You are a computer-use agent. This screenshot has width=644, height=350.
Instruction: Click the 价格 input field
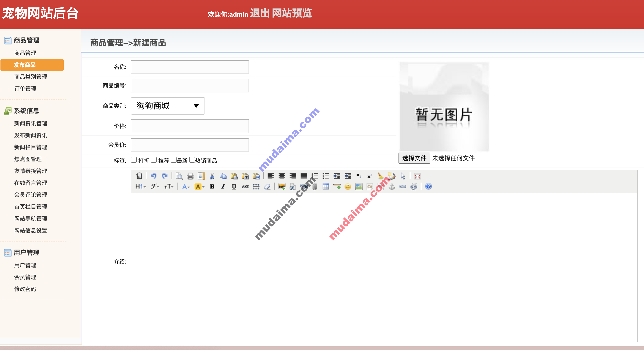pyautogui.click(x=190, y=126)
